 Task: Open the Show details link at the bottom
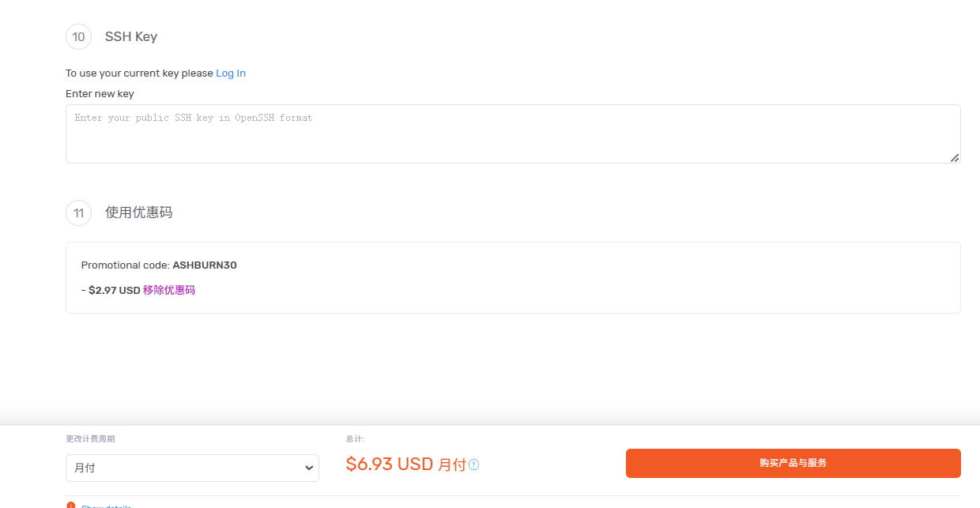point(105,506)
